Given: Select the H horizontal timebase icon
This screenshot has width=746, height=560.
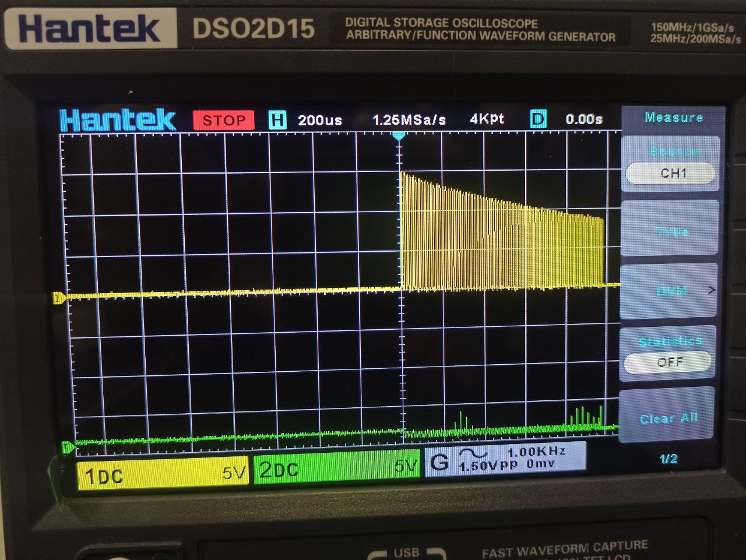Looking at the screenshot, I should 277,120.
